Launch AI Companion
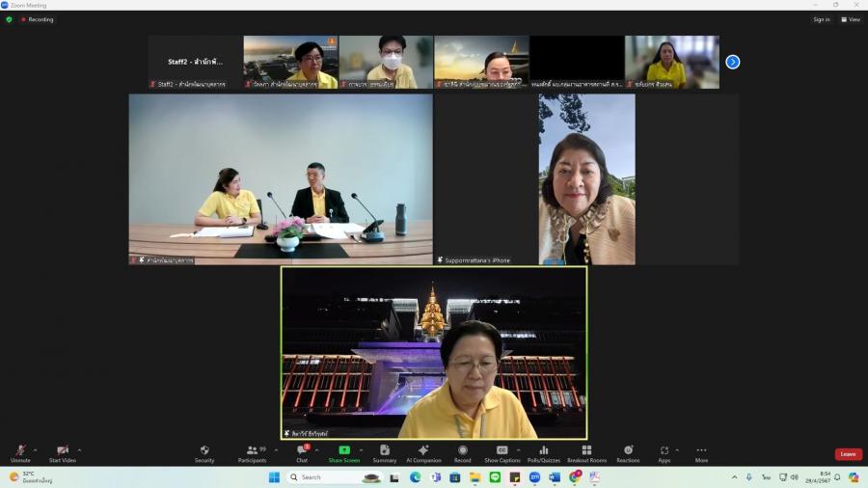868x488 pixels. [x=423, y=450]
